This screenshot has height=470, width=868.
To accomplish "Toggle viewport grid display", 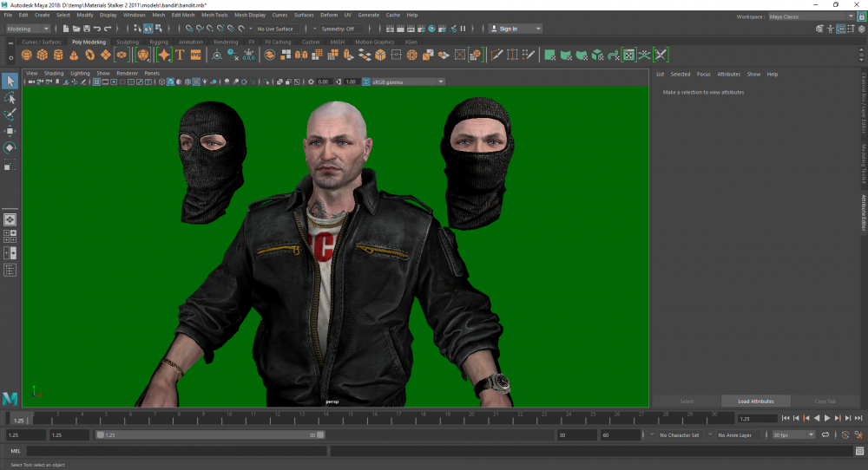I will [96, 82].
